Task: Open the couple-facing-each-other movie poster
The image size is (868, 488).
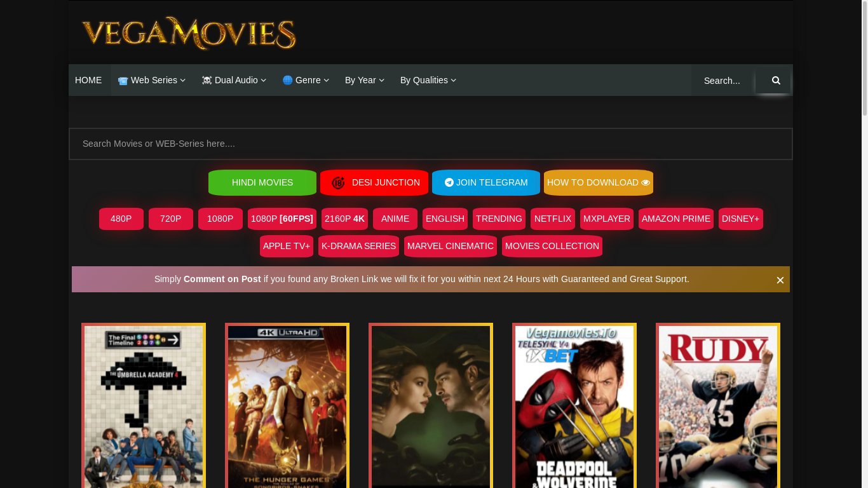Action: pos(431,407)
